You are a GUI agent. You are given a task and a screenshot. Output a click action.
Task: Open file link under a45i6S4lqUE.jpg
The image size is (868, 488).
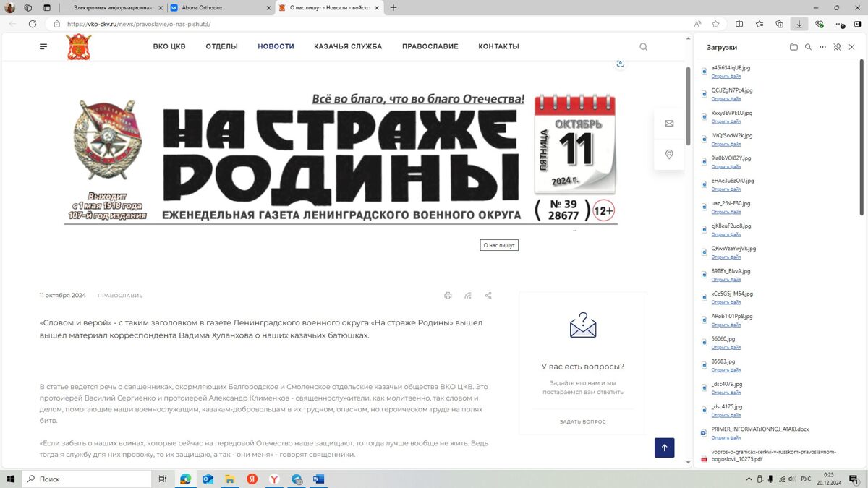tap(726, 76)
